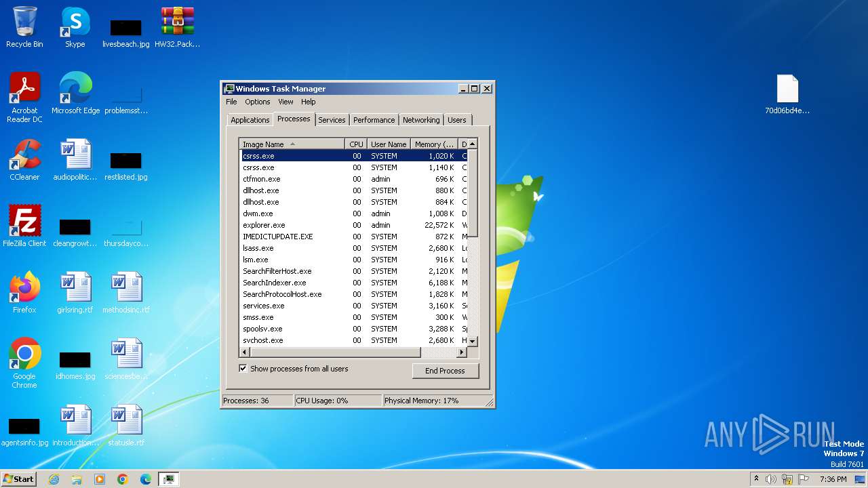
Task: Click the taskbar clock showing 7:36 PM
Action: pyautogui.click(x=833, y=479)
